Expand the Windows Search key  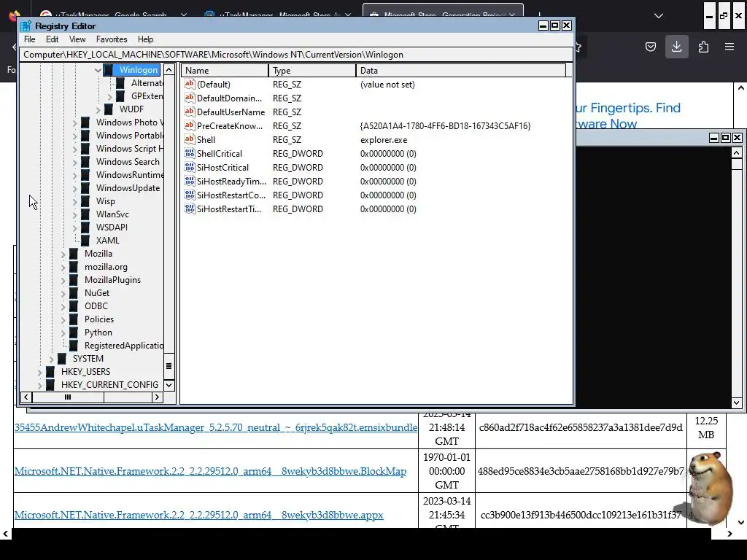tap(75, 163)
